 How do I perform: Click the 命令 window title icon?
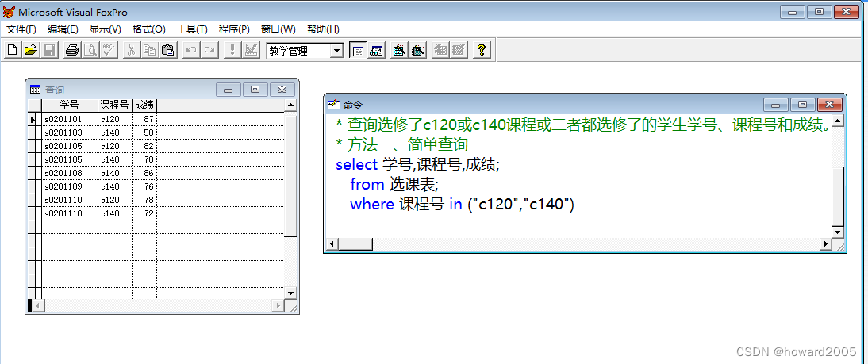click(x=332, y=104)
